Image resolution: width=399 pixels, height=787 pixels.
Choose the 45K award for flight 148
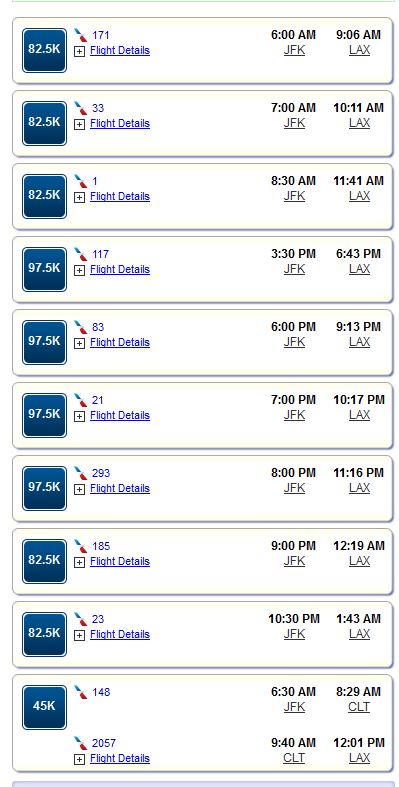pos(44,707)
